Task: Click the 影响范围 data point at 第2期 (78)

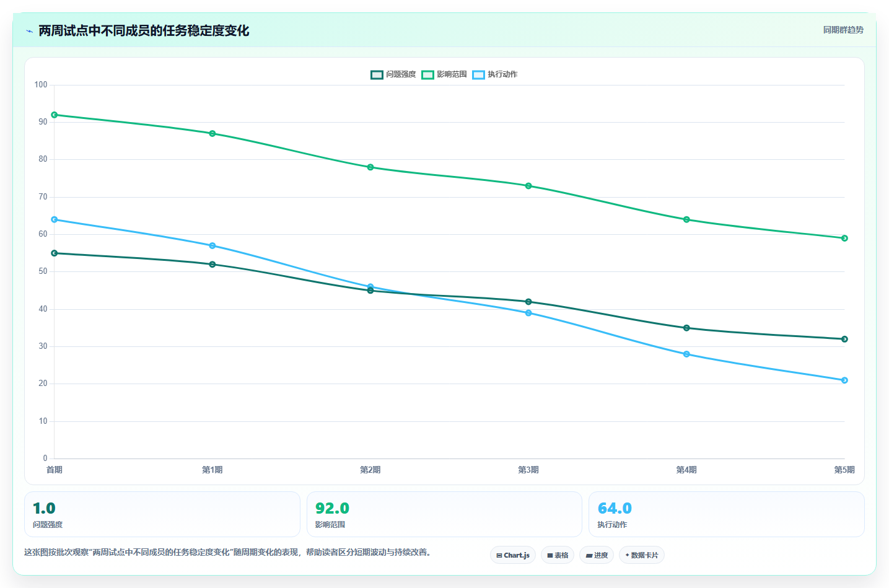Action: 370,167
